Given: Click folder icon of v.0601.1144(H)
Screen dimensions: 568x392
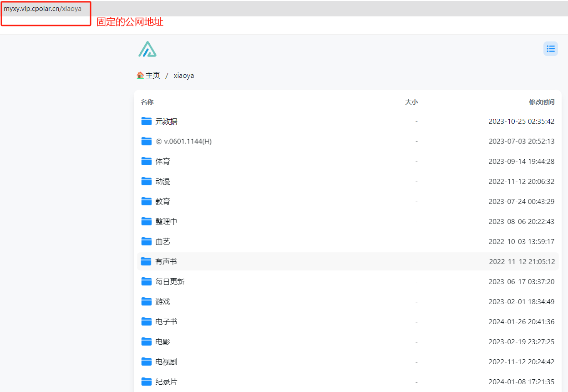Looking at the screenshot, I should (147, 141).
